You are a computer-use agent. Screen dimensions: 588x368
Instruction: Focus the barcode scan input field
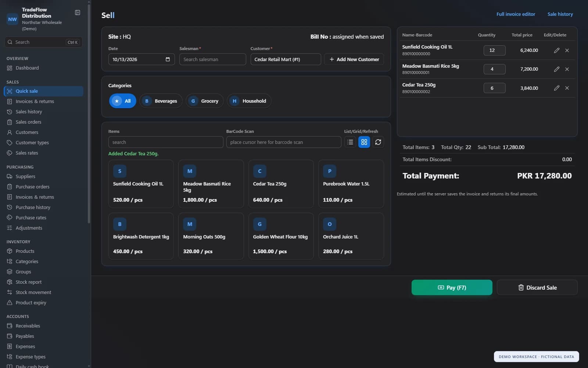coord(284,142)
